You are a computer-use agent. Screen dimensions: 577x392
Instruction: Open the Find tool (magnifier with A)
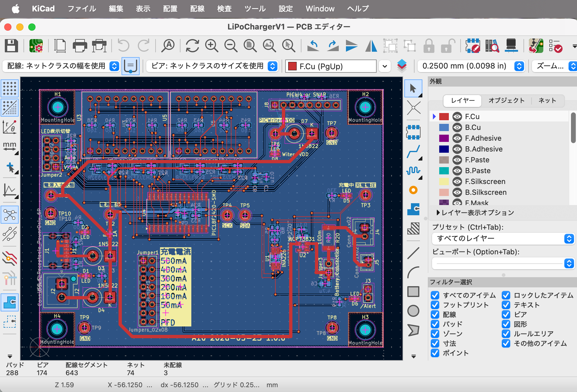tap(168, 46)
